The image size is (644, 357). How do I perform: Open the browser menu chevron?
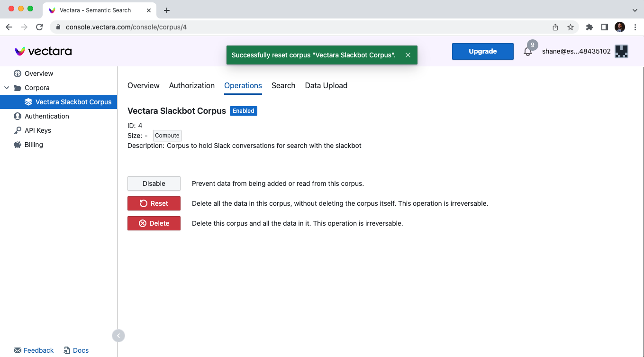pos(635,10)
